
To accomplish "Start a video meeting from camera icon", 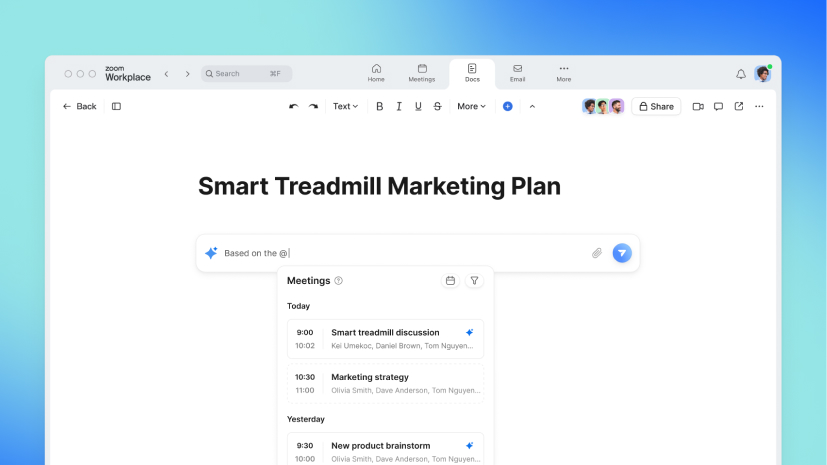I will 698,106.
